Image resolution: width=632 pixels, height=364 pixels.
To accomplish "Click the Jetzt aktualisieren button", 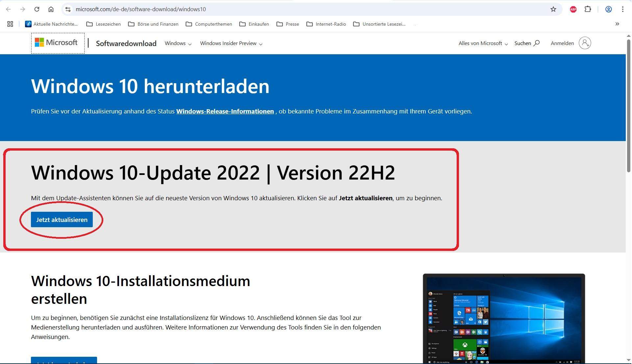I will pos(62,219).
